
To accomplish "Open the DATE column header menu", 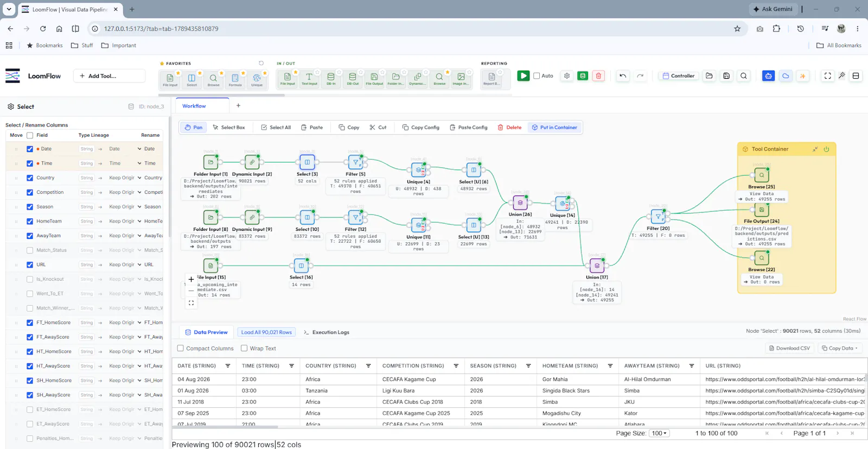I will pos(228,366).
